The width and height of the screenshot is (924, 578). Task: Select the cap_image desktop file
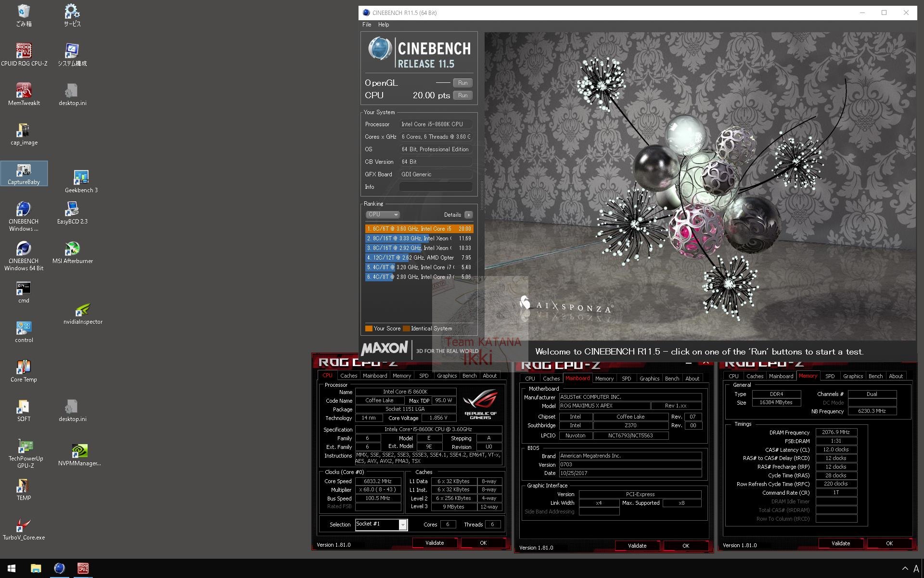(24, 133)
